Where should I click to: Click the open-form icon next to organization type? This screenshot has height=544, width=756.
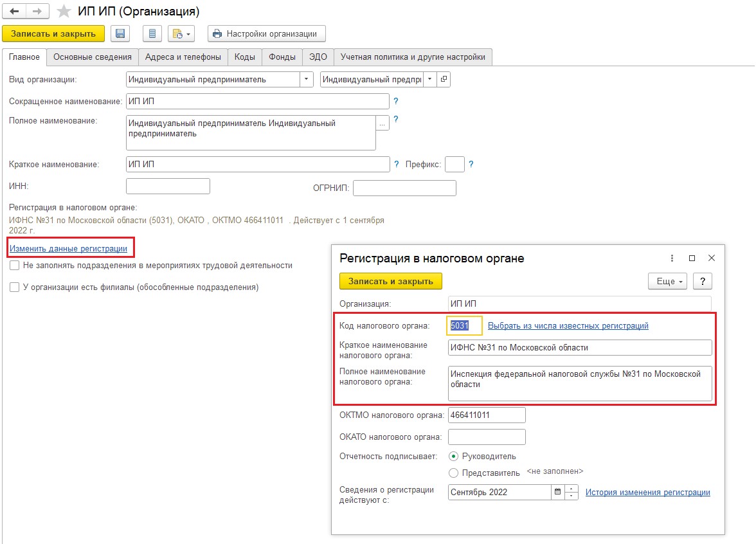[444, 80]
